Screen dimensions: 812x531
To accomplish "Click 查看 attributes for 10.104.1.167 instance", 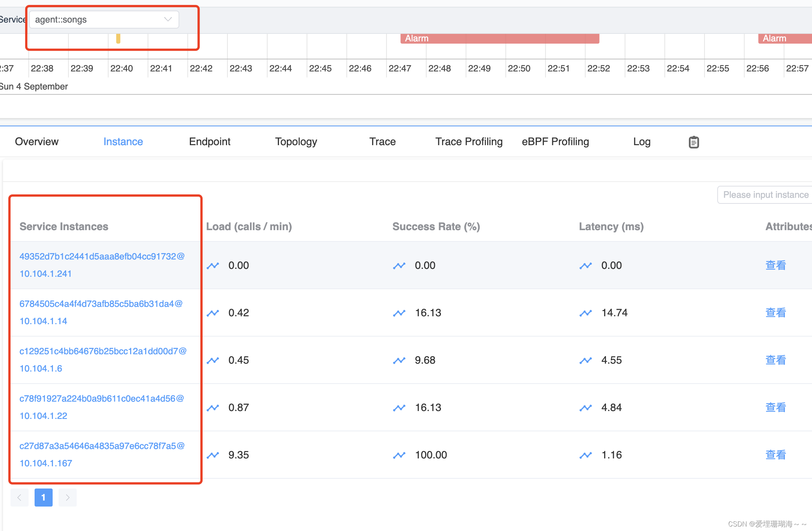I will click(x=776, y=455).
